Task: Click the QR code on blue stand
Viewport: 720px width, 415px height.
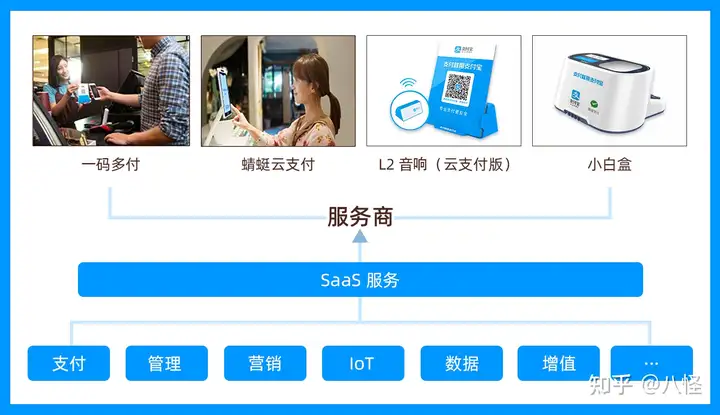Action: pos(457,87)
